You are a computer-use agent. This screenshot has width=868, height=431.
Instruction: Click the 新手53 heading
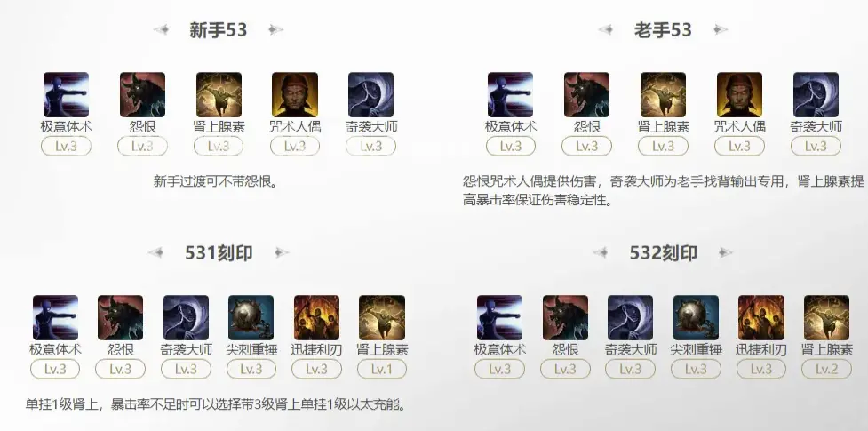pyautogui.click(x=218, y=30)
